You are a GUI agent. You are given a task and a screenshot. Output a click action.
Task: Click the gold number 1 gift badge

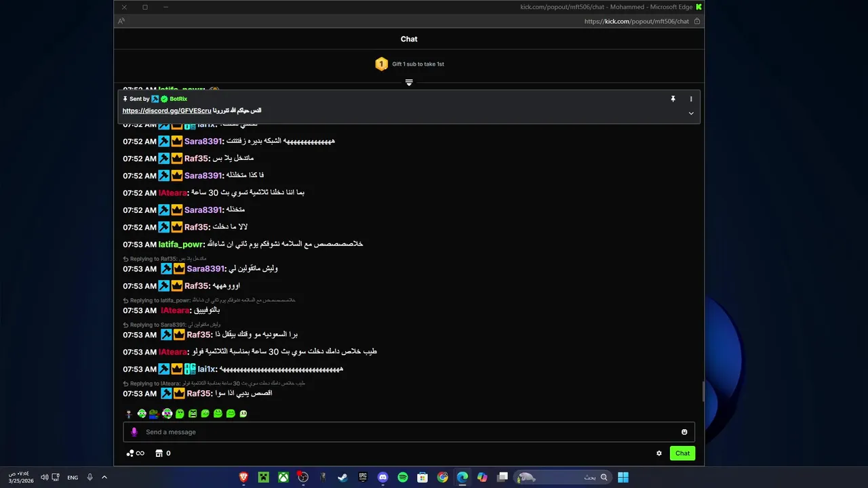click(381, 64)
